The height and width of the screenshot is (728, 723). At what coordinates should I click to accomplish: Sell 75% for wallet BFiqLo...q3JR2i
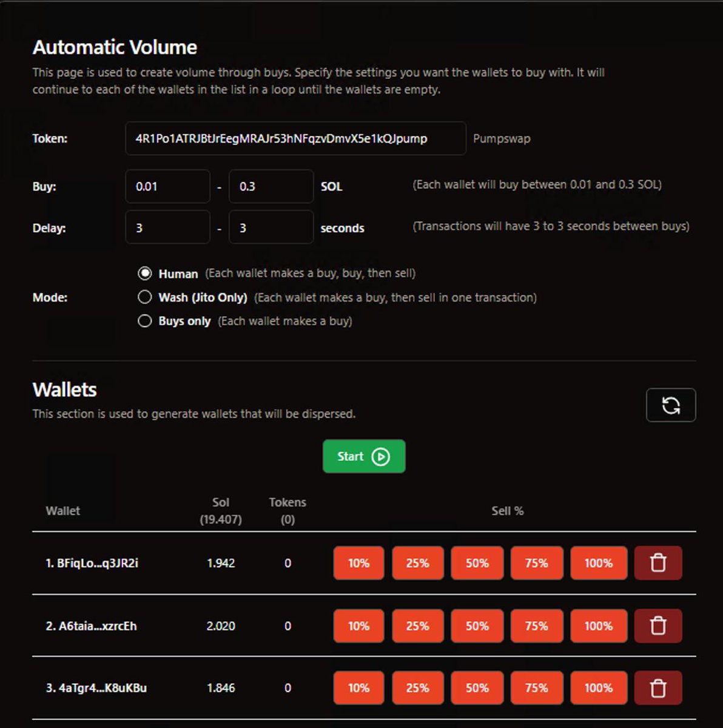click(x=537, y=563)
